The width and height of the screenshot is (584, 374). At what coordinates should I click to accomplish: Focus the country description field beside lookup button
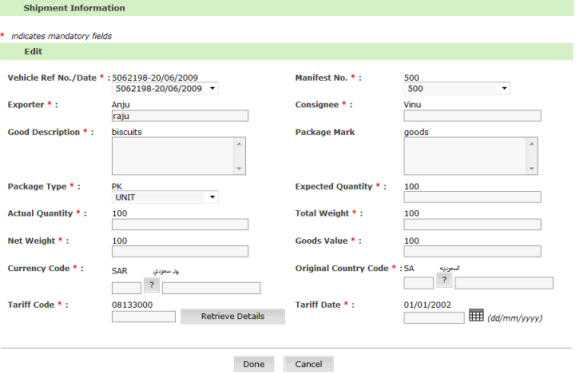pos(504,283)
